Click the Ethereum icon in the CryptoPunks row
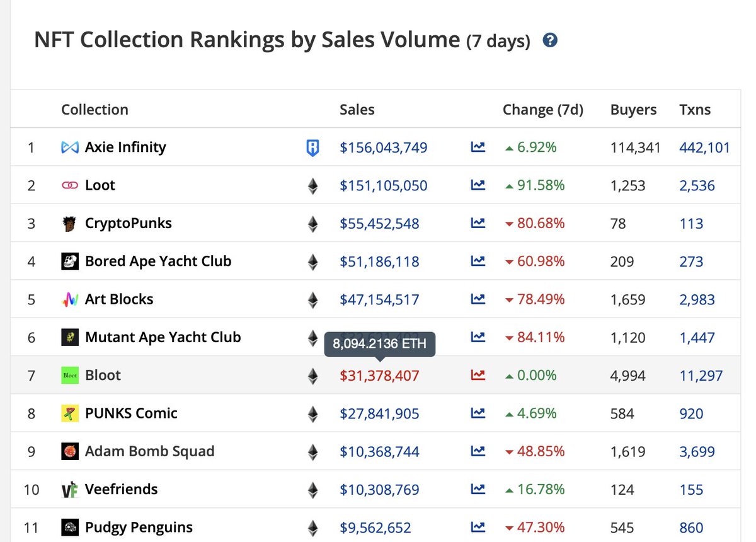 tap(312, 224)
